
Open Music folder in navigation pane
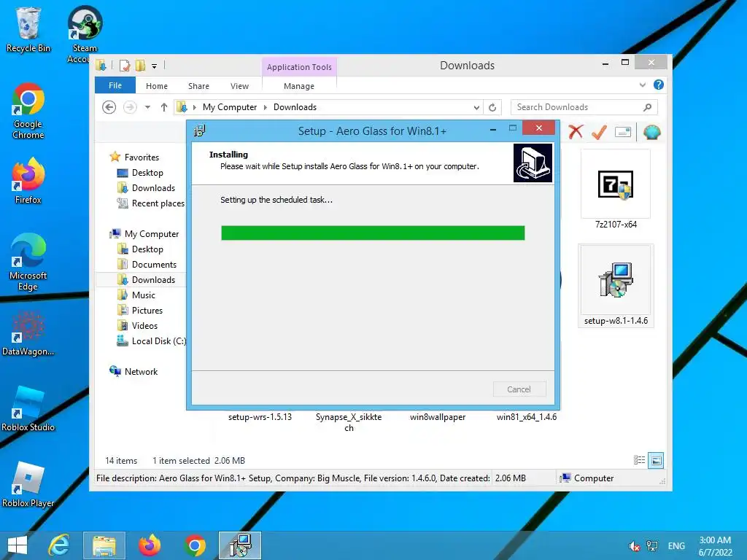[x=144, y=295]
